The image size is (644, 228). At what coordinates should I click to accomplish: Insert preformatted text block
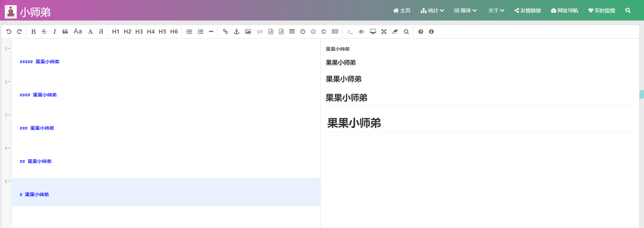pyautogui.click(x=271, y=31)
